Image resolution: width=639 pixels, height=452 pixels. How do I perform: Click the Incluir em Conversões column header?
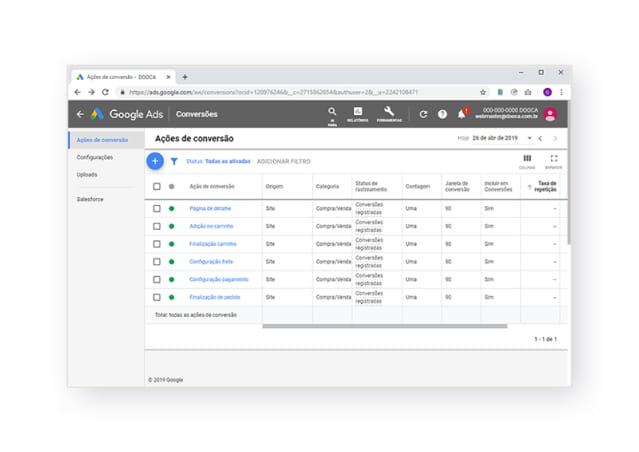point(498,186)
